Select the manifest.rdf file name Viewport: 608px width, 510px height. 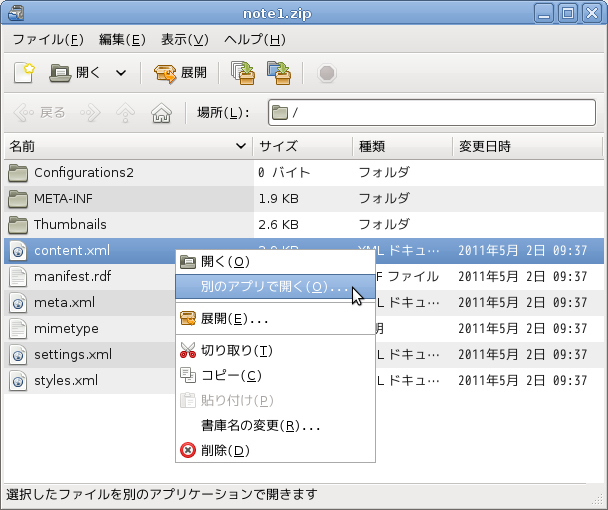73,277
